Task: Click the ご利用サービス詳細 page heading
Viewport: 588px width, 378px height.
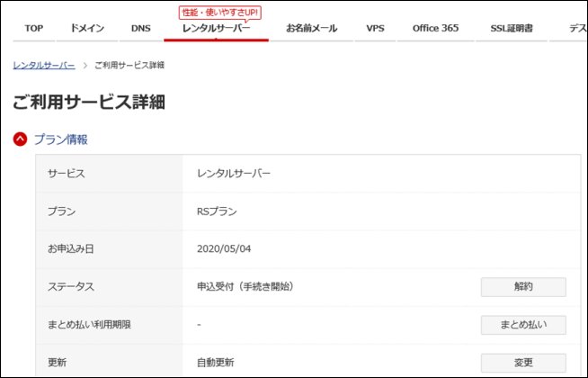Action: (x=89, y=102)
